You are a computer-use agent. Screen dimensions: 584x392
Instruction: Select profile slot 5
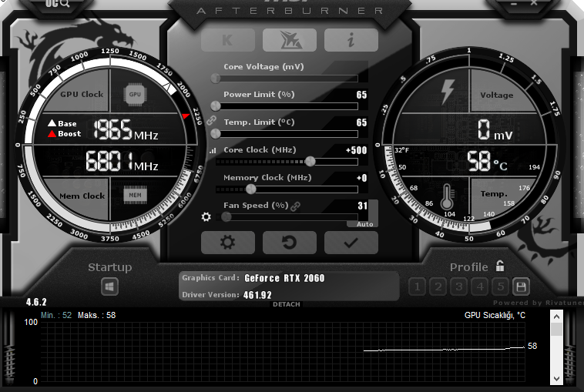pyautogui.click(x=501, y=286)
